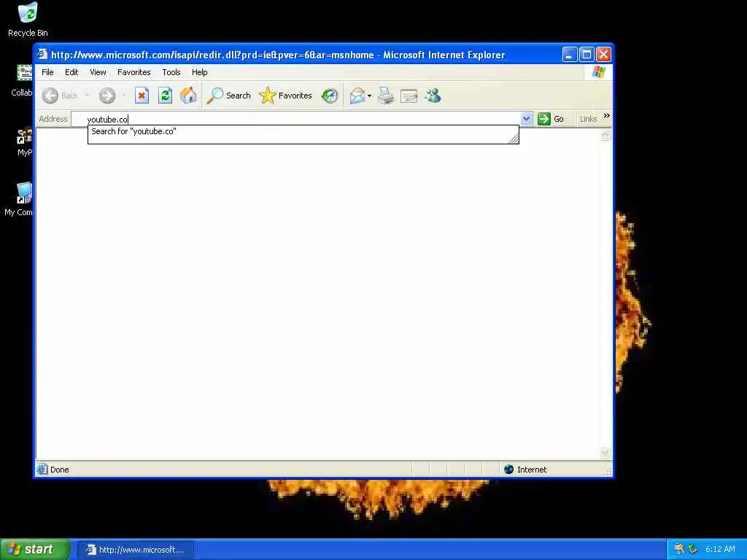
Task: Click the scroll down arrow of page scrollbar
Action: tap(605, 453)
